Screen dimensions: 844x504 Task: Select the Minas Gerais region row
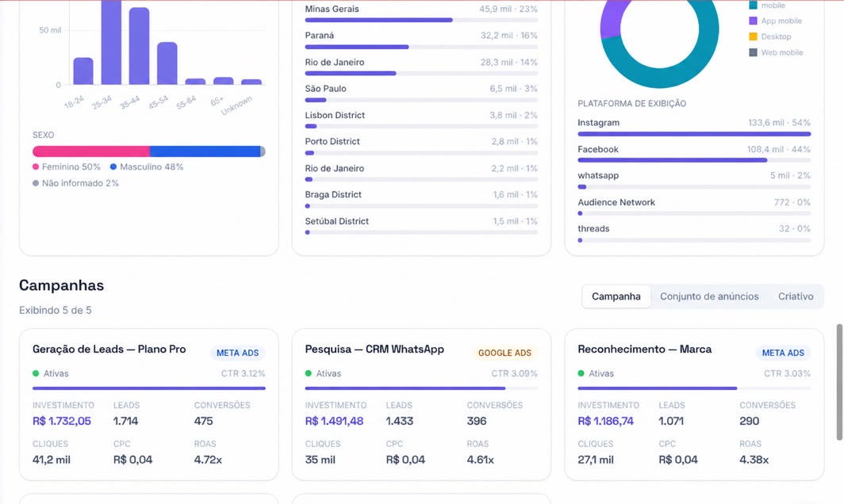(x=421, y=14)
